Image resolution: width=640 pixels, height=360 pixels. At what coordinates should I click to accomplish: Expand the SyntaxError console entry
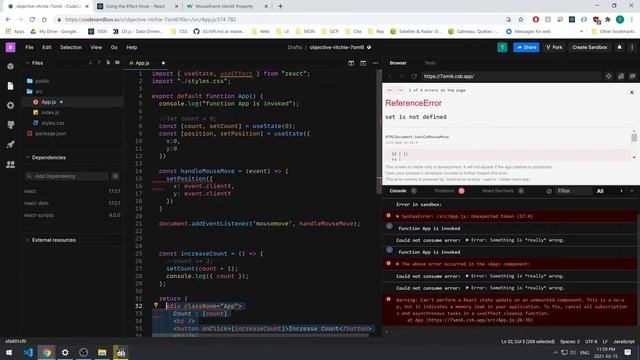click(x=398, y=216)
